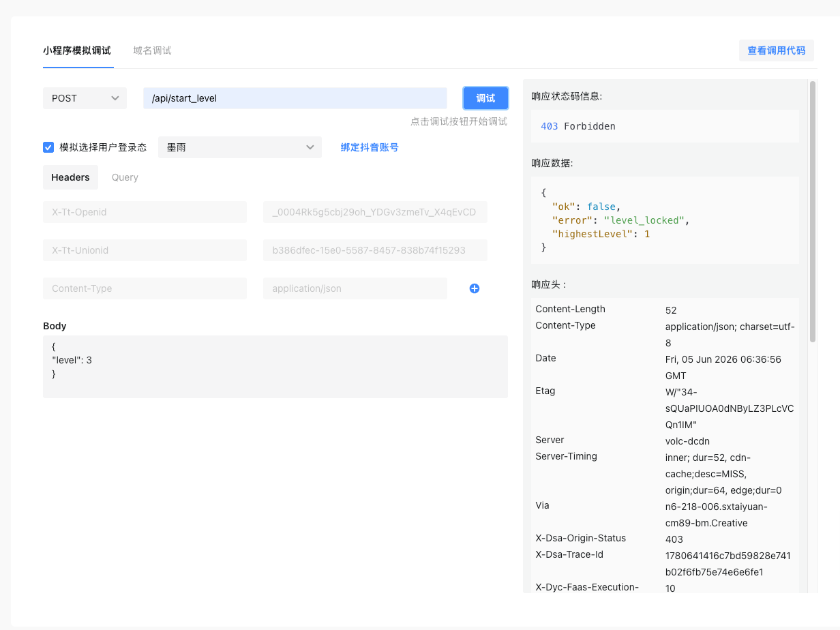Click the Content-Type header name field
Image resolution: width=840 pixels, height=630 pixels.
(x=145, y=288)
